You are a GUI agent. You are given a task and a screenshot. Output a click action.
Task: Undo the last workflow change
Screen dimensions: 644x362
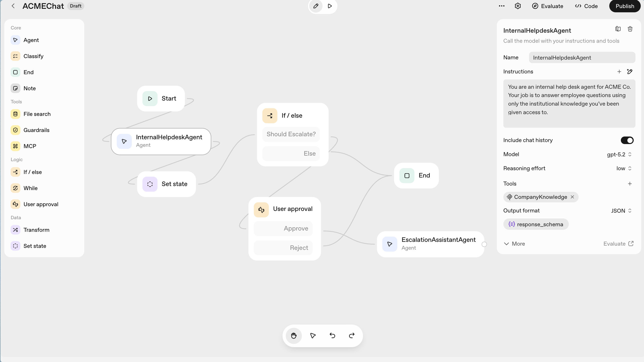[332, 336]
